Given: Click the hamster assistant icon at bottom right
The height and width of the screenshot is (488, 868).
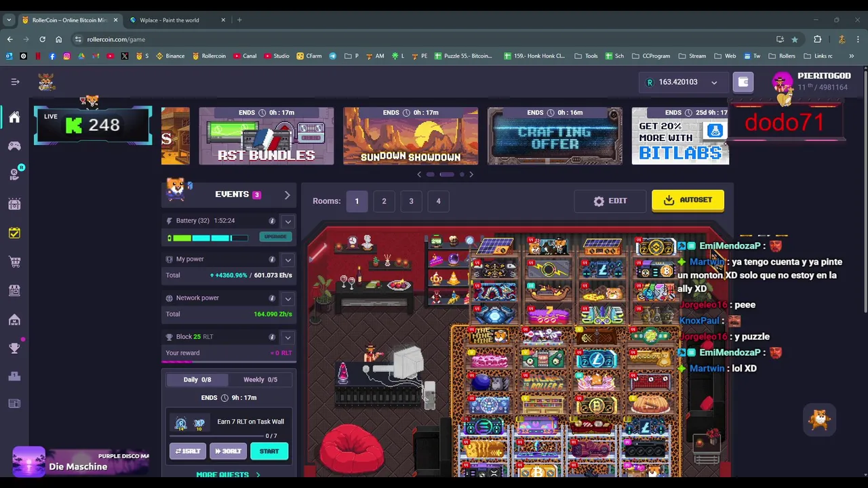Looking at the screenshot, I should [819, 420].
